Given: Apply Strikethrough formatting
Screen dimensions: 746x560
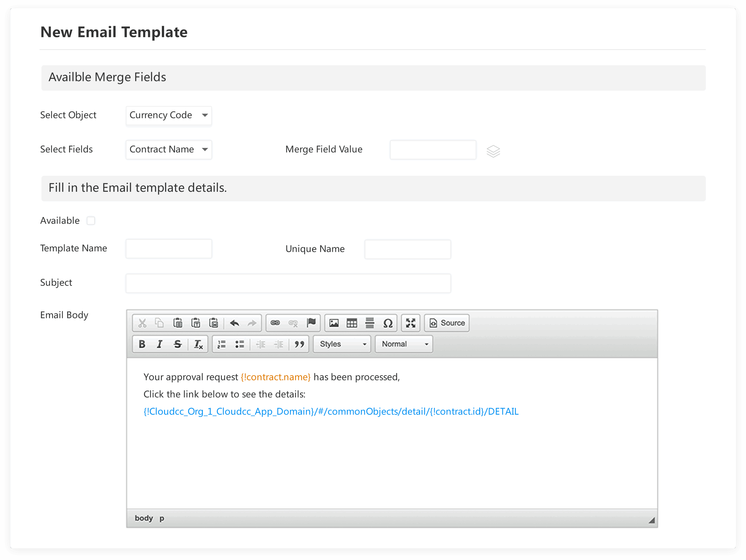Looking at the screenshot, I should (177, 344).
